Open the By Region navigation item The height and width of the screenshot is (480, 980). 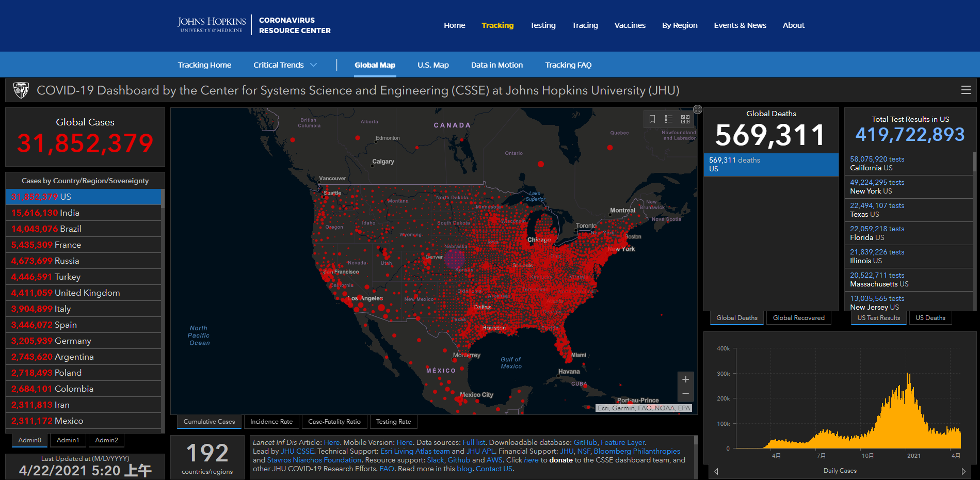click(x=680, y=25)
